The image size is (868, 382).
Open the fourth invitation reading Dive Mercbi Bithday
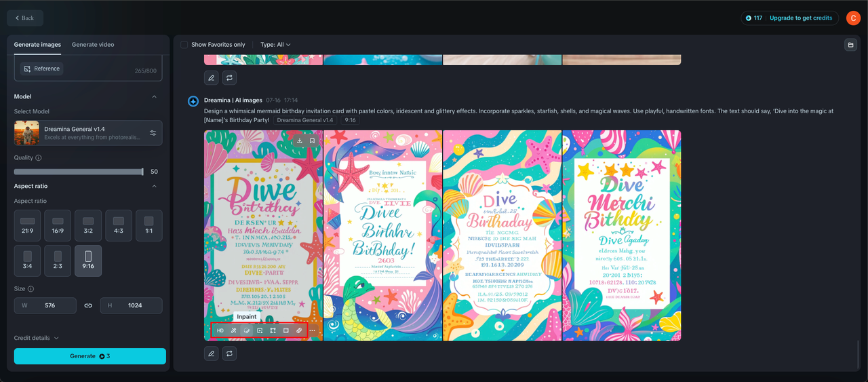pos(622,235)
